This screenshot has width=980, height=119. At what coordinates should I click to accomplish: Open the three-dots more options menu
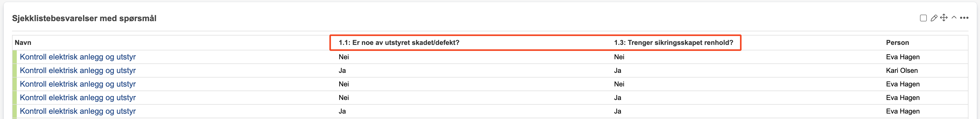964,18
